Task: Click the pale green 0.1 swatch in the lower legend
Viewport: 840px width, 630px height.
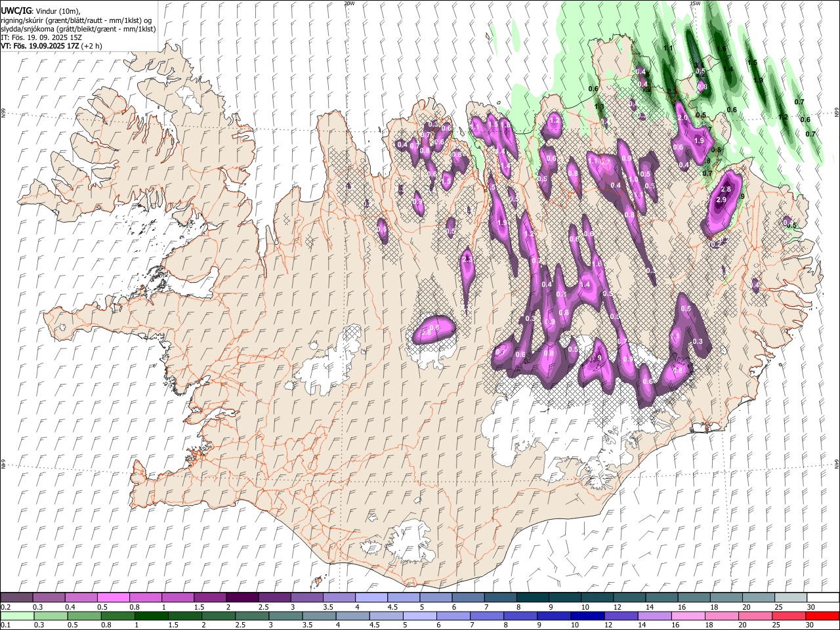Action: tap(16, 616)
